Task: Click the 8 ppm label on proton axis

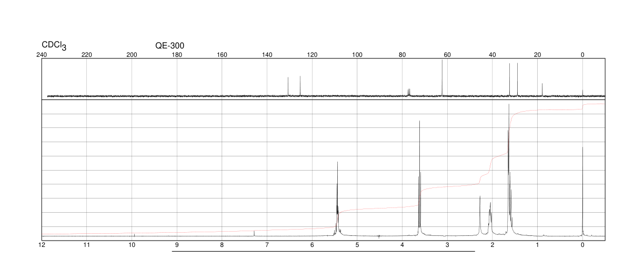Action: tap(222, 245)
